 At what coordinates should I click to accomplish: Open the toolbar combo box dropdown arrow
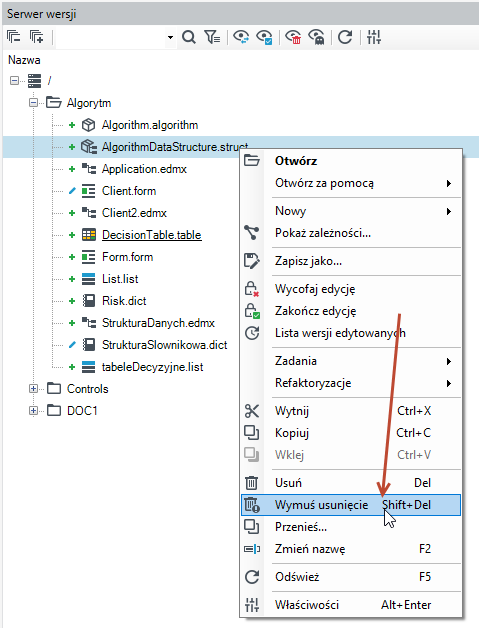170,37
